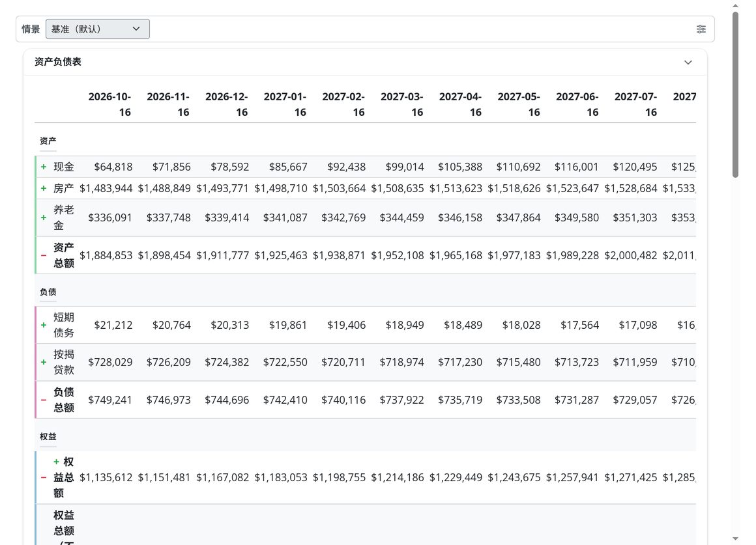The height and width of the screenshot is (545, 756).
Task: Collapse the 负债总额 row minus icon
Action: 44,400
